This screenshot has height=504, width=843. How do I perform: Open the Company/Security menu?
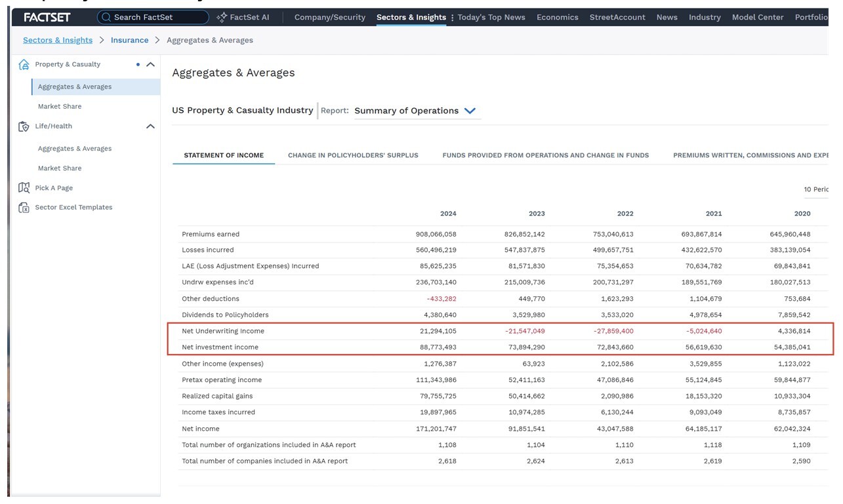point(330,17)
